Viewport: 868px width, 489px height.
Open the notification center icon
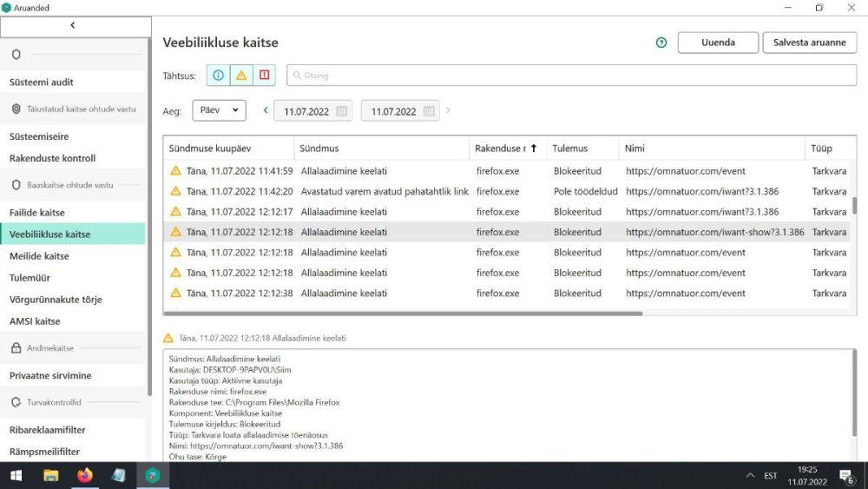[845, 476]
